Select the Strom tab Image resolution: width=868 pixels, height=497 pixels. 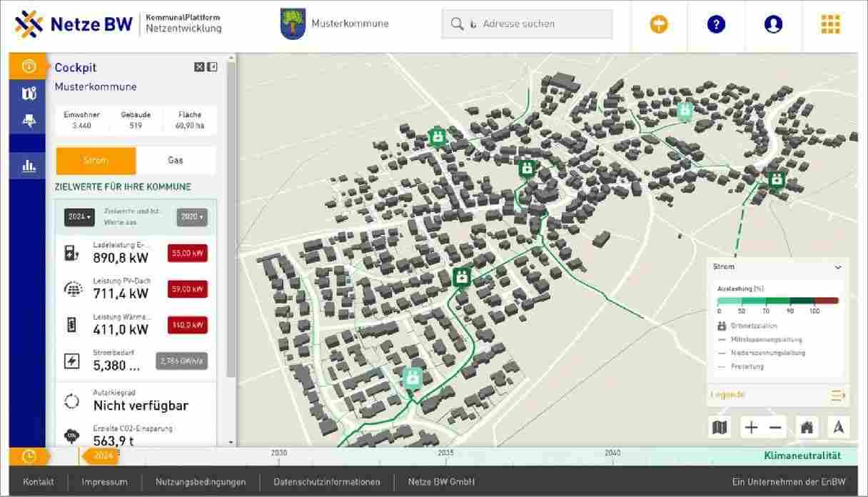click(x=96, y=161)
